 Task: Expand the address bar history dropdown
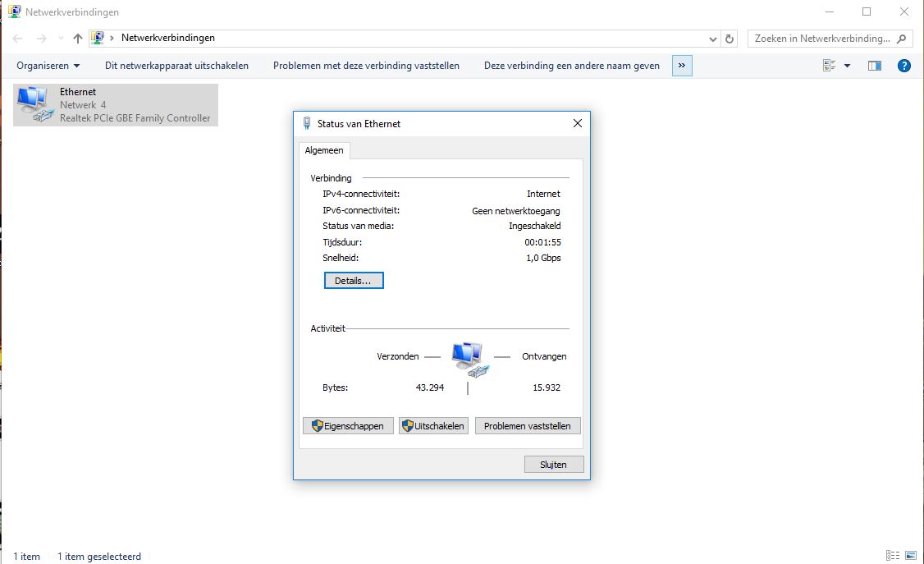pyautogui.click(x=713, y=39)
